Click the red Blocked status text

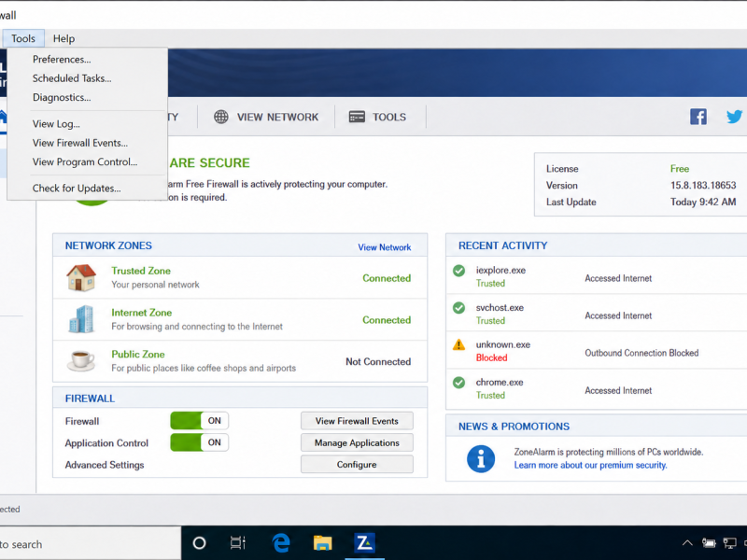[x=492, y=358]
